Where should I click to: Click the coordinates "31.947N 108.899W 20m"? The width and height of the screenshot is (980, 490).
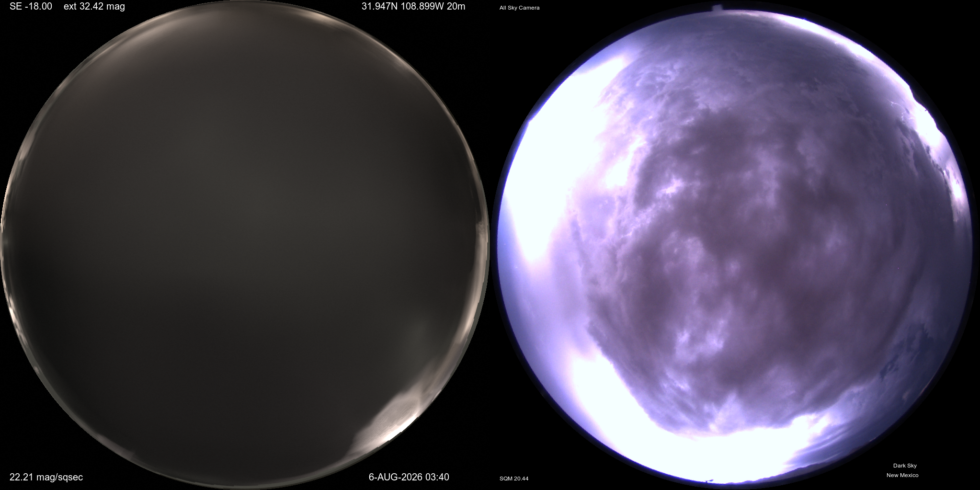(413, 7)
